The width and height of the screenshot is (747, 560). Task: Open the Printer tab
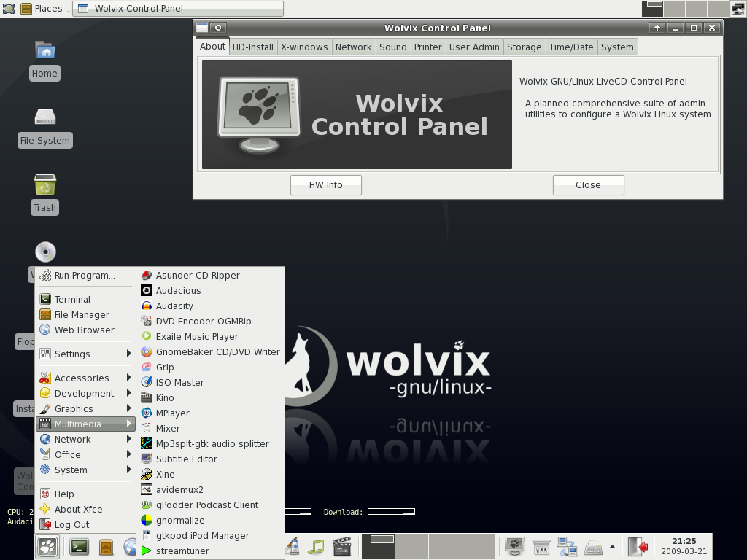coord(427,47)
